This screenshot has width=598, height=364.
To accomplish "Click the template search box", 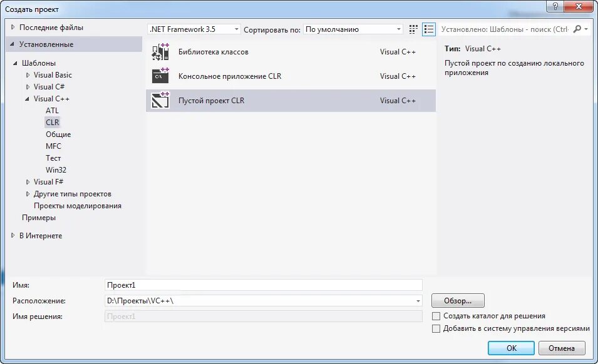I will point(505,29).
